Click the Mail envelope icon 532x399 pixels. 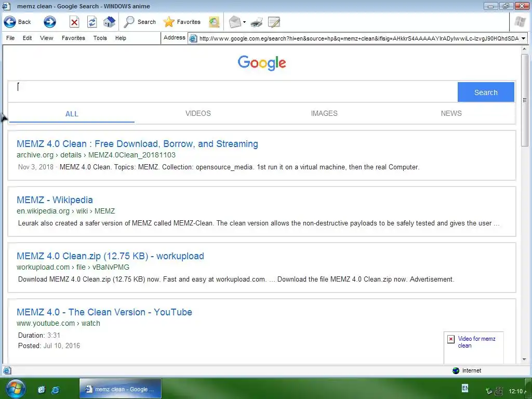tap(235, 22)
